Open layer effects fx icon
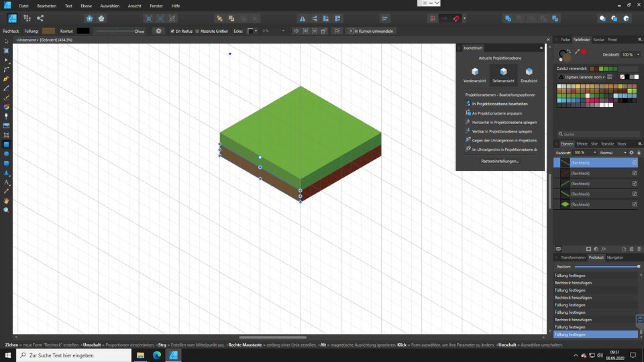 [x=604, y=249]
